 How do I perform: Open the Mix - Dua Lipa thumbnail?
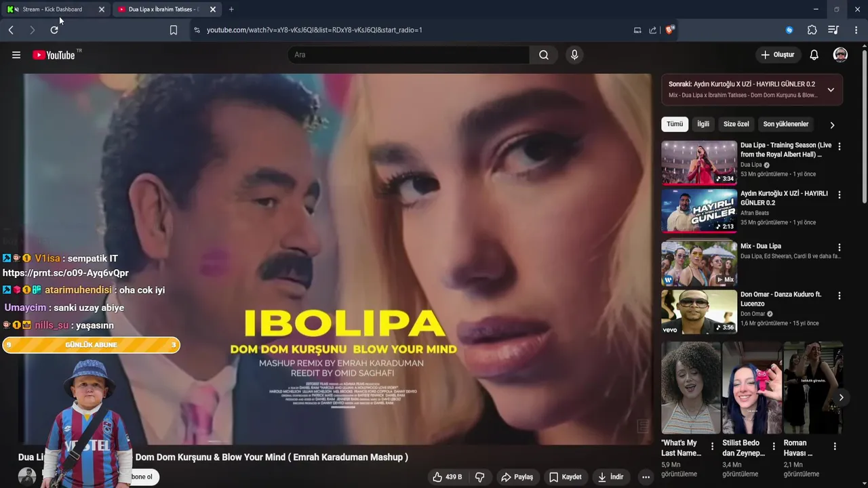click(699, 264)
